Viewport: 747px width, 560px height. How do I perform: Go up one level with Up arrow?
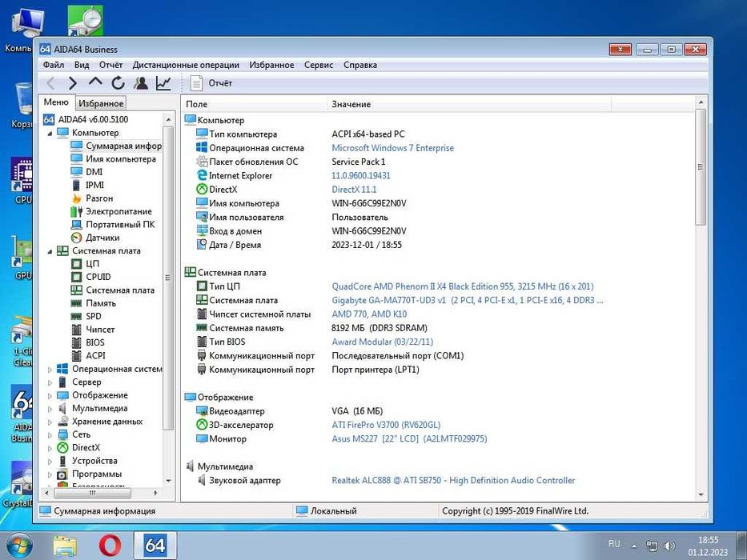95,83
